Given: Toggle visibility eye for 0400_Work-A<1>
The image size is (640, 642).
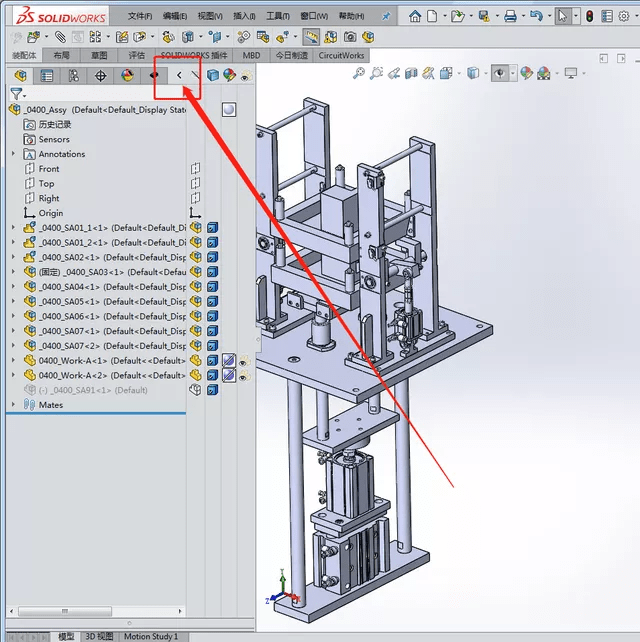Looking at the screenshot, I should [242, 361].
